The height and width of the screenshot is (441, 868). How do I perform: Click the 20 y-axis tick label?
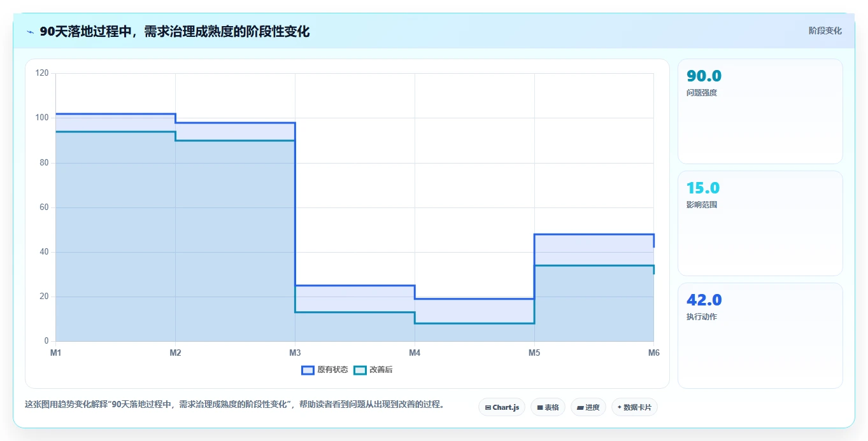pos(44,297)
